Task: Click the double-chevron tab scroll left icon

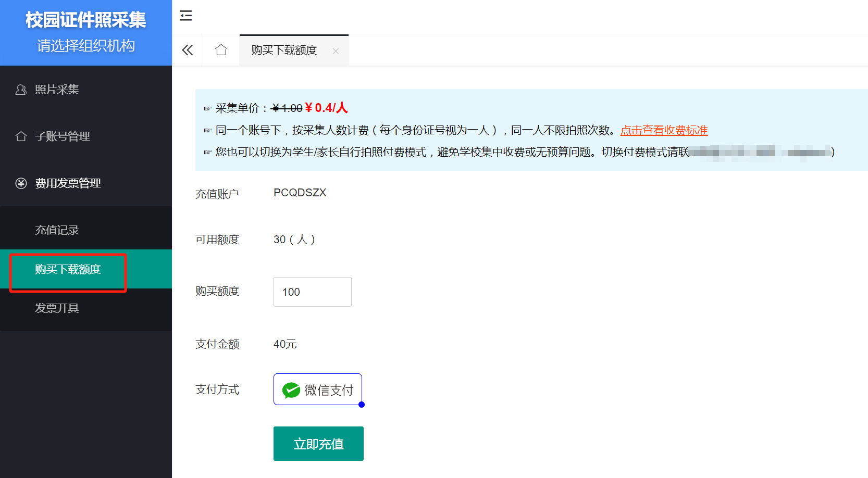Action: 188,50
